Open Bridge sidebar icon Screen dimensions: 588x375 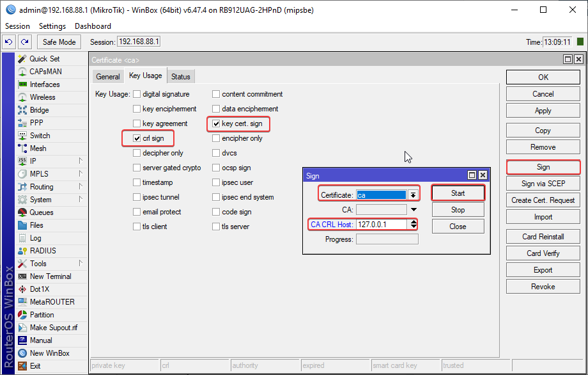click(x=22, y=110)
